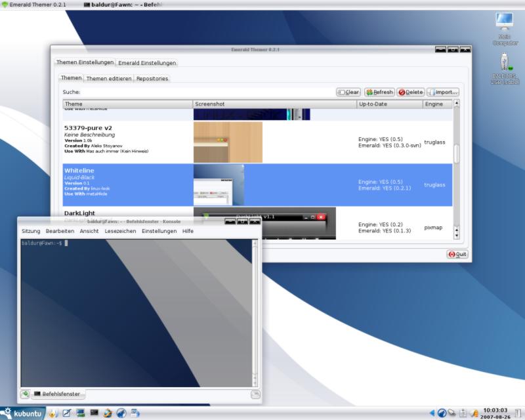Screen dimensions: 525x420
Task: Open Konsole Einstellungen menu
Action: pyautogui.click(x=159, y=231)
